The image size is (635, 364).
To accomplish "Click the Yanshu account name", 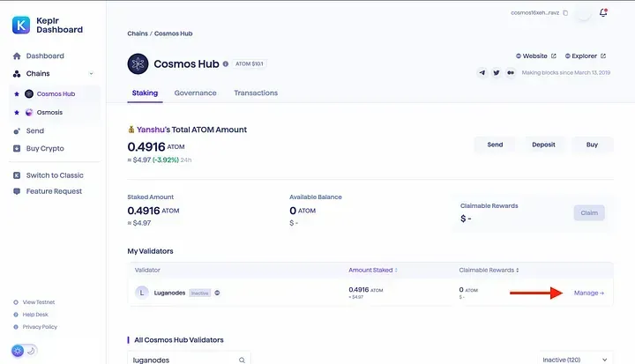I will (151, 130).
